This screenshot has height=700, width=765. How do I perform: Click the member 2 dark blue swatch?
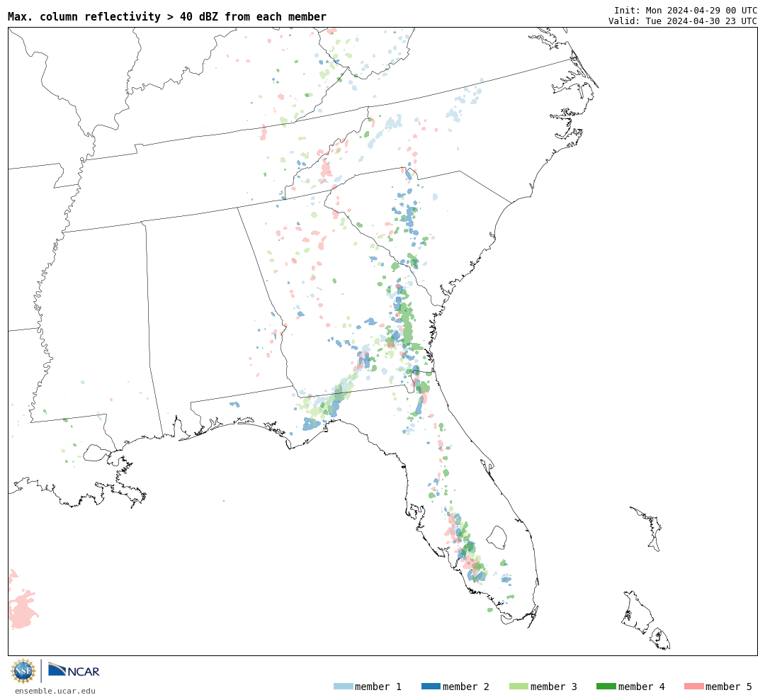click(431, 686)
